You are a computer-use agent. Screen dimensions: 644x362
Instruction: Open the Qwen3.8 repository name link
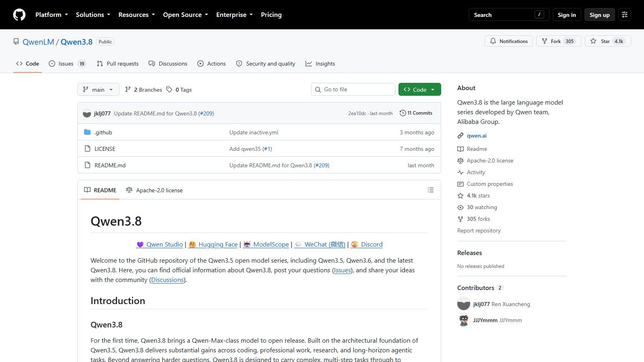76,42
